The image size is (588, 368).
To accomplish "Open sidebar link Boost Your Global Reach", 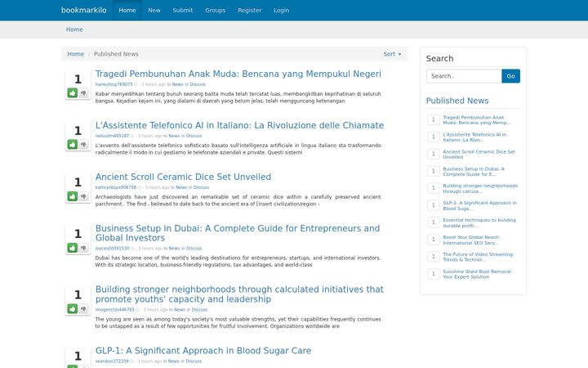I will 471,240.
